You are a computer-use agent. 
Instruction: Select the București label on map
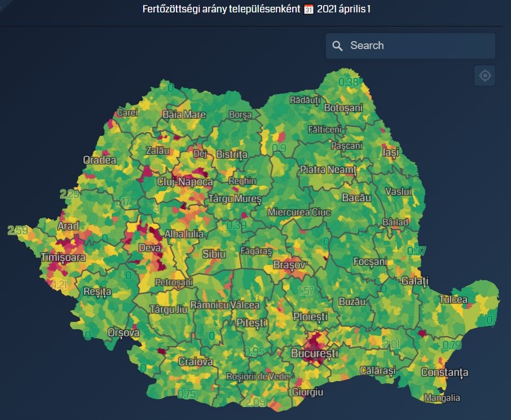(314, 353)
